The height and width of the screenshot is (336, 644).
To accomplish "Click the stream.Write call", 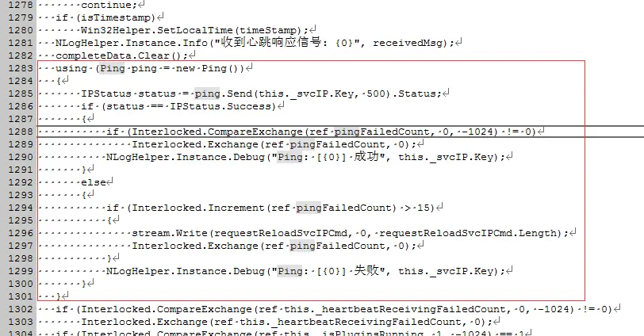I will click(x=169, y=233).
